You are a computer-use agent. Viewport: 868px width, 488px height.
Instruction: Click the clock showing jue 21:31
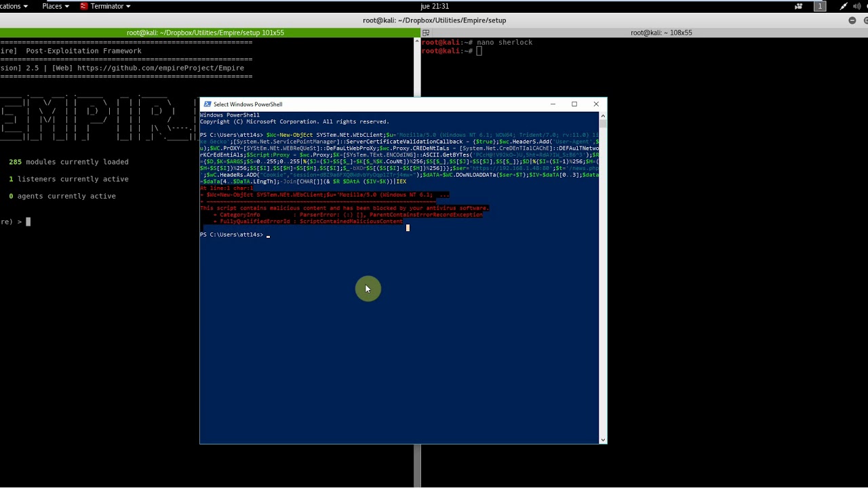click(435, 6)
